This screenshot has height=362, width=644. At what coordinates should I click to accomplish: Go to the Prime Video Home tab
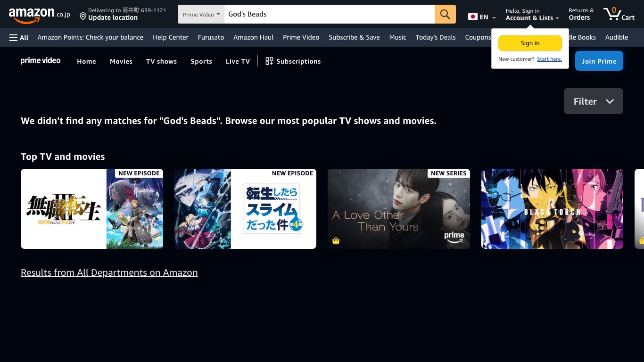(86, 61)
